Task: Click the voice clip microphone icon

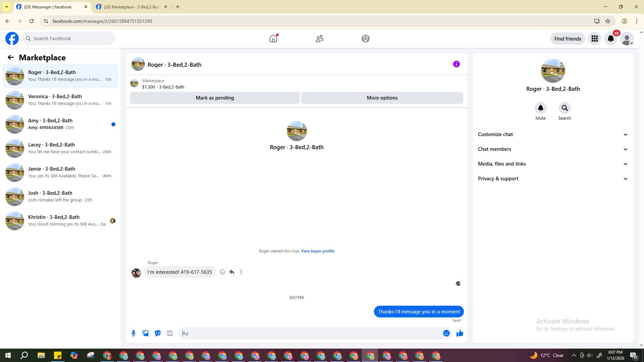Action: click(x=133, y=333)
